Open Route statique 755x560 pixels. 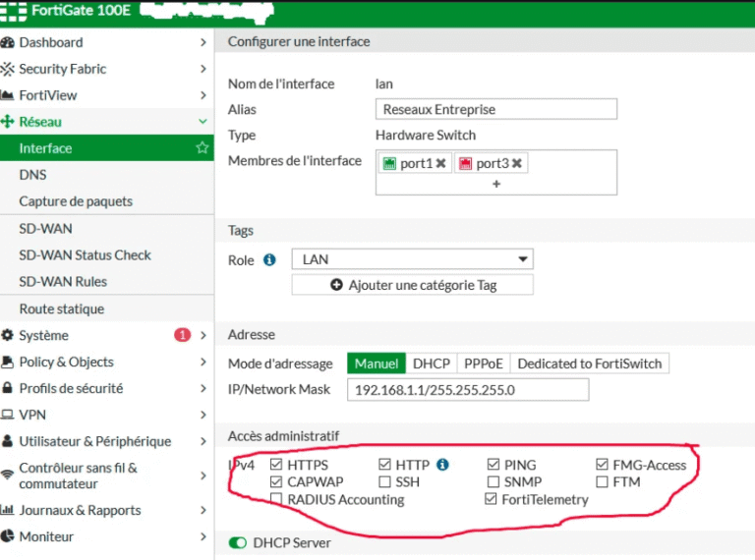click(x=107, y=308)
